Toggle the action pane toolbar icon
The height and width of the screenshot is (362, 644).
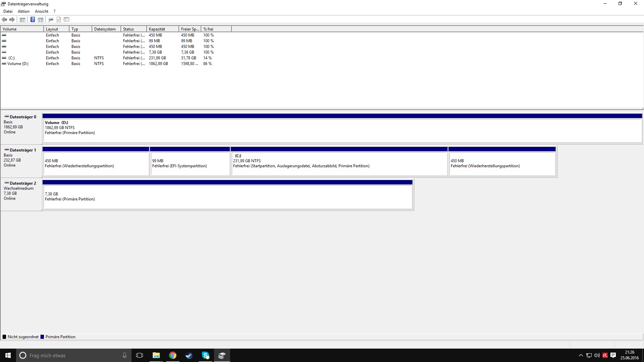click(41, 20)
